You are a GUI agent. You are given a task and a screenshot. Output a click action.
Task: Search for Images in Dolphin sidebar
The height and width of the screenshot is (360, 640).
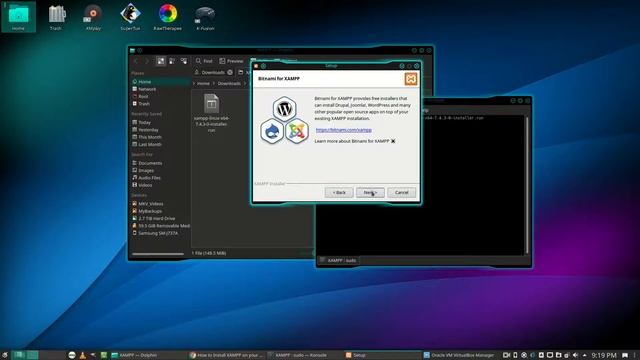point(160,171)
